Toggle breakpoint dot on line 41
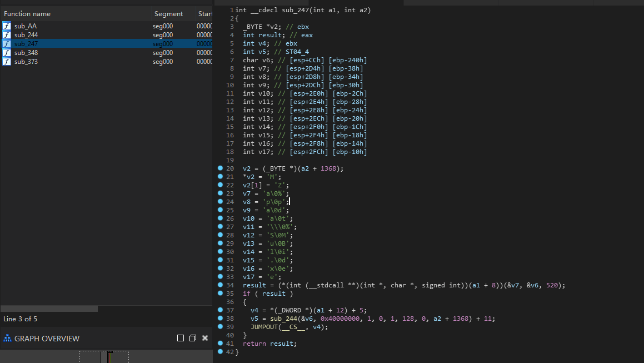Image resolution: width=644 pixels, height=363 pixels. pyautogui.click(x=220, y=344)
